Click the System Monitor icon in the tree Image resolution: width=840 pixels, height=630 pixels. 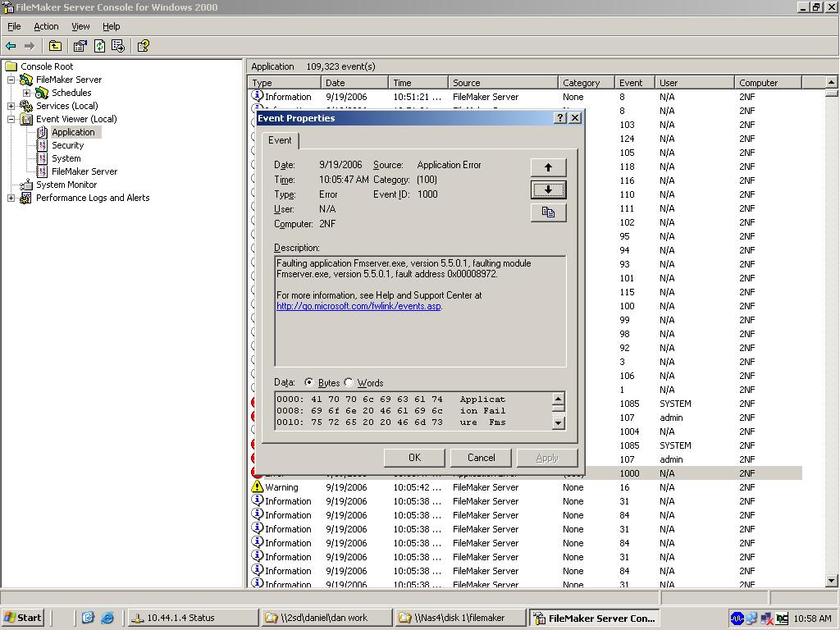pos(26,185)
